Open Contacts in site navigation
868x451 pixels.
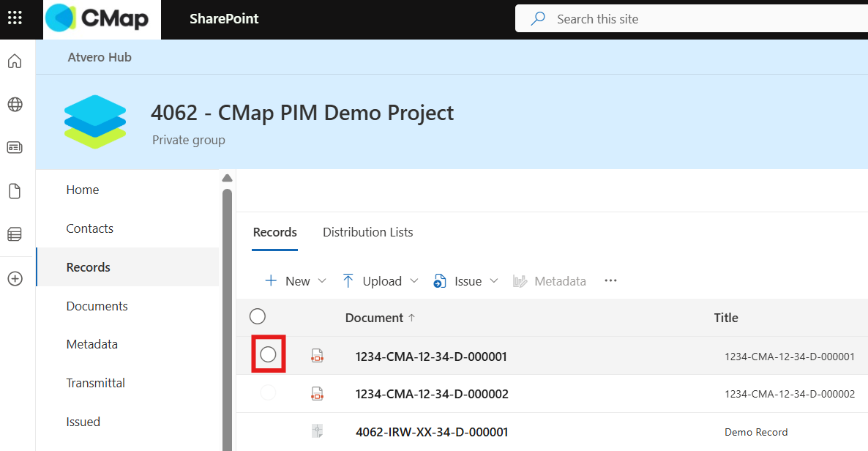[x=90, y=228]
